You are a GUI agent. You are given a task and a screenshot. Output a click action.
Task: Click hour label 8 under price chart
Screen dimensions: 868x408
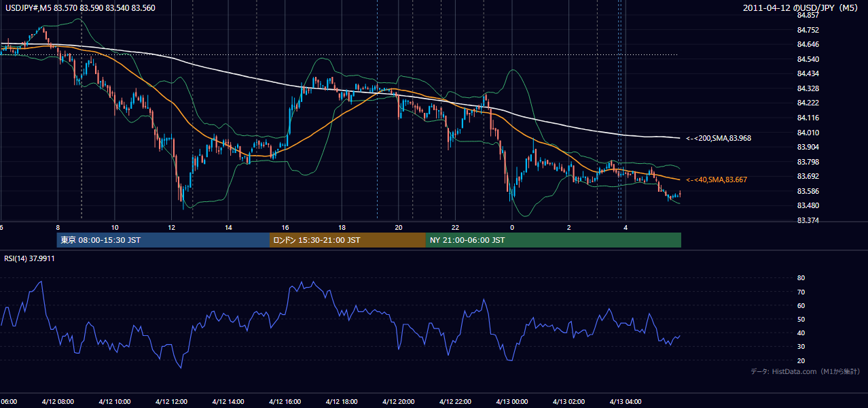click(x=58, y=228)
